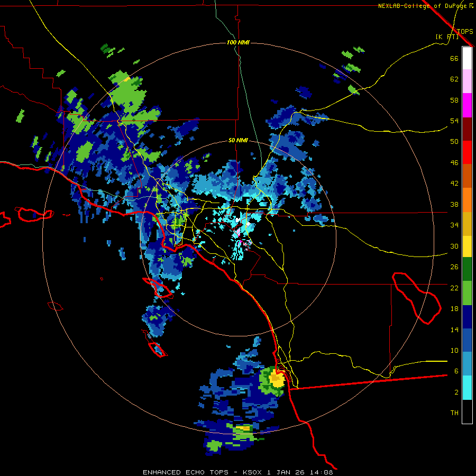Click the '22' legend value

[454, 288]
